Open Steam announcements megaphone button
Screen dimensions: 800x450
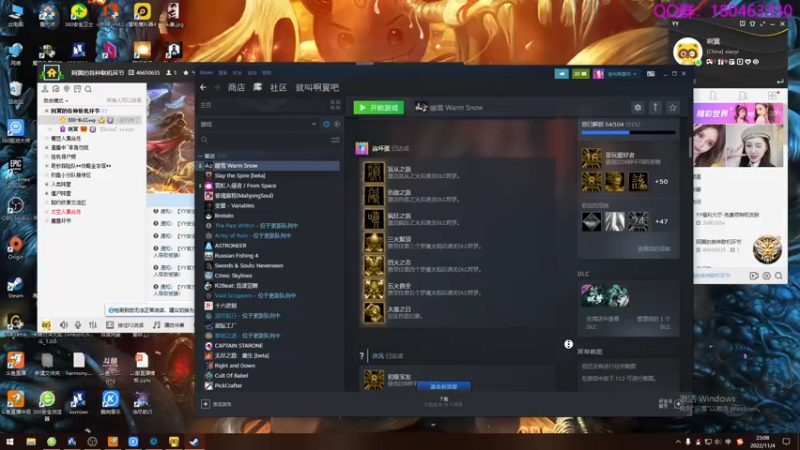pyautogui.click(x=562, y=74)
